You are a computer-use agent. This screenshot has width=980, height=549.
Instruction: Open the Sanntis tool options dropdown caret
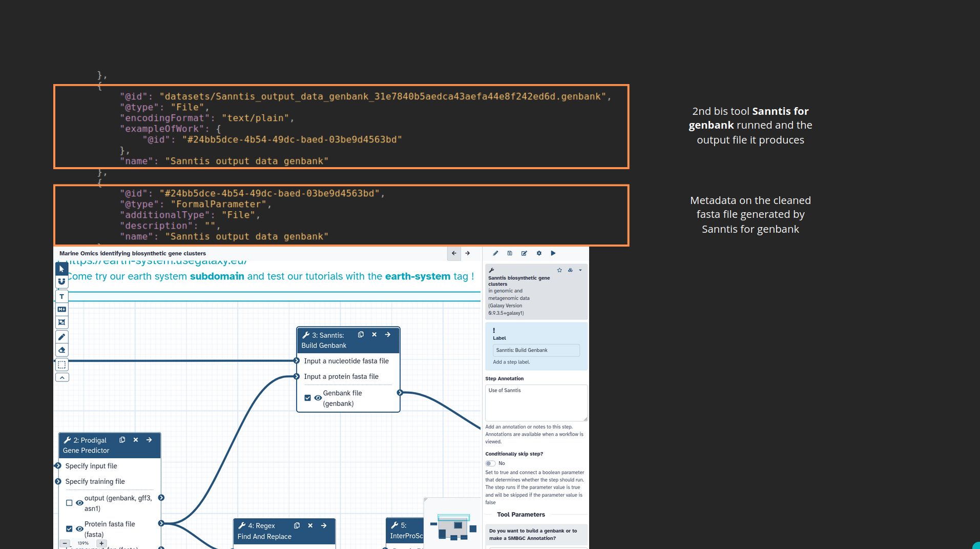pyautogui.click(x=580, y=270)
